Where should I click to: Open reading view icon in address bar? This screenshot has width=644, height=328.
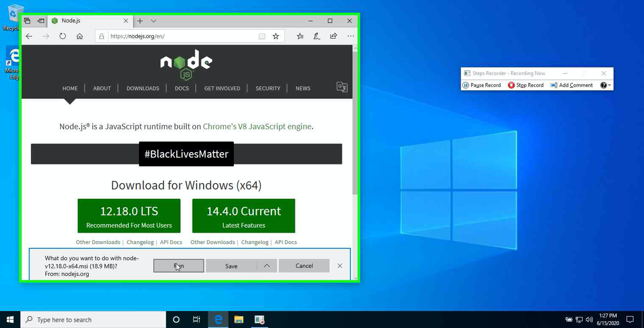click(x=262, y=36)
